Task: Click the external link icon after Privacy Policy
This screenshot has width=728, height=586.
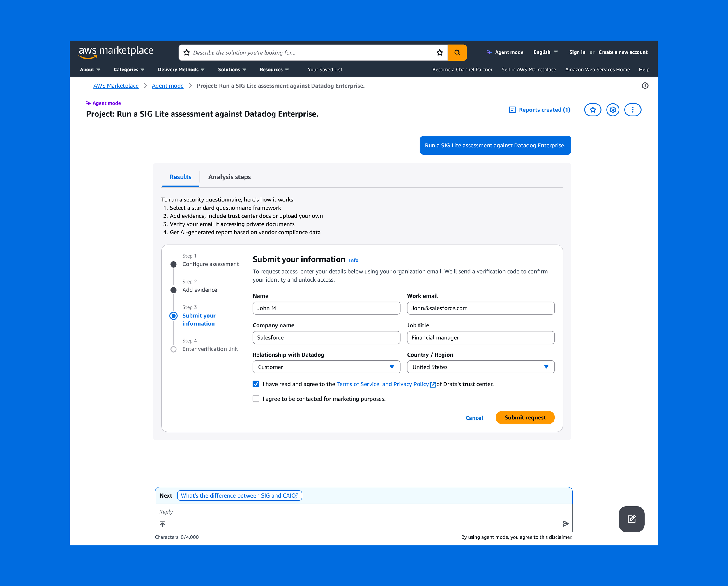Action: (x=432, y=385)
